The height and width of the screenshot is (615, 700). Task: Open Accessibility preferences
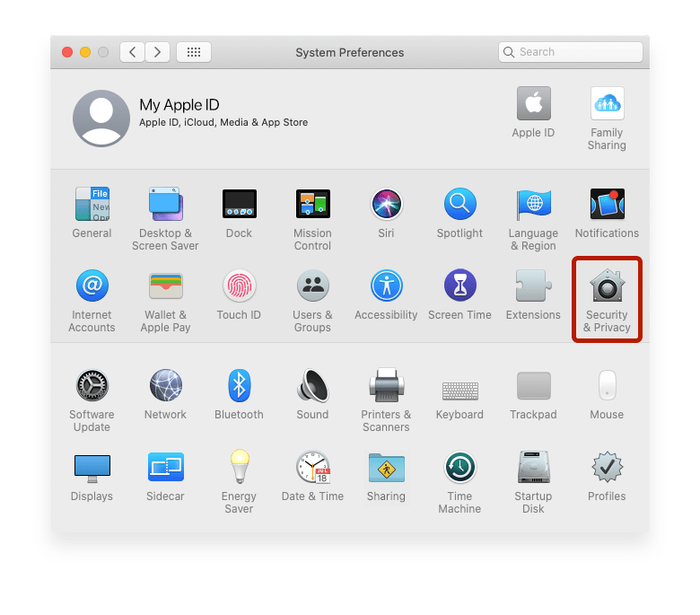(x=387, y=286)
